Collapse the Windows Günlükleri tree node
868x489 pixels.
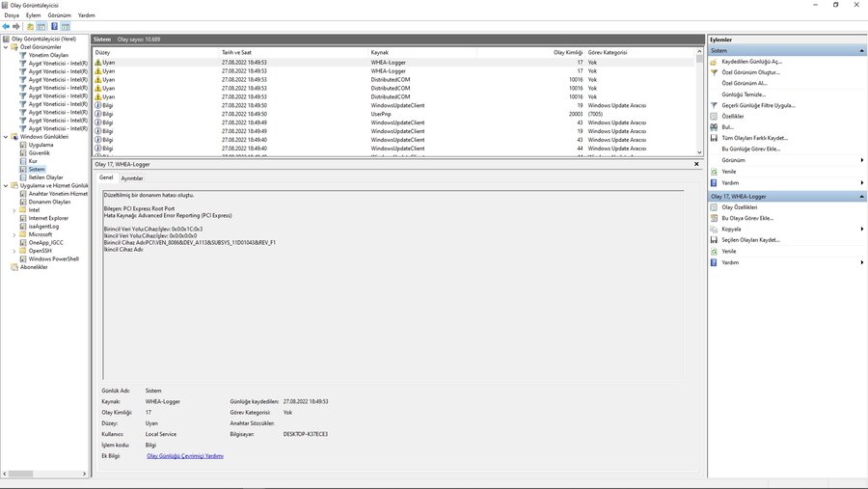pos(6,137)
